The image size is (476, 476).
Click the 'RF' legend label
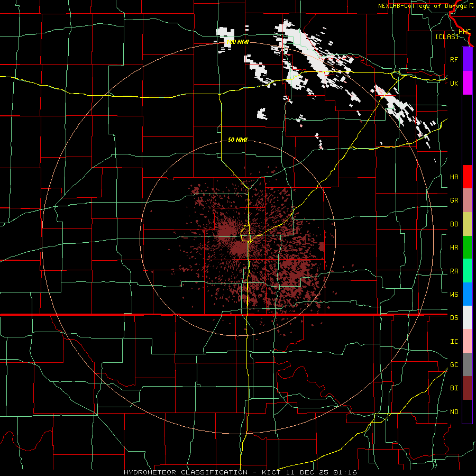[454, 59]
